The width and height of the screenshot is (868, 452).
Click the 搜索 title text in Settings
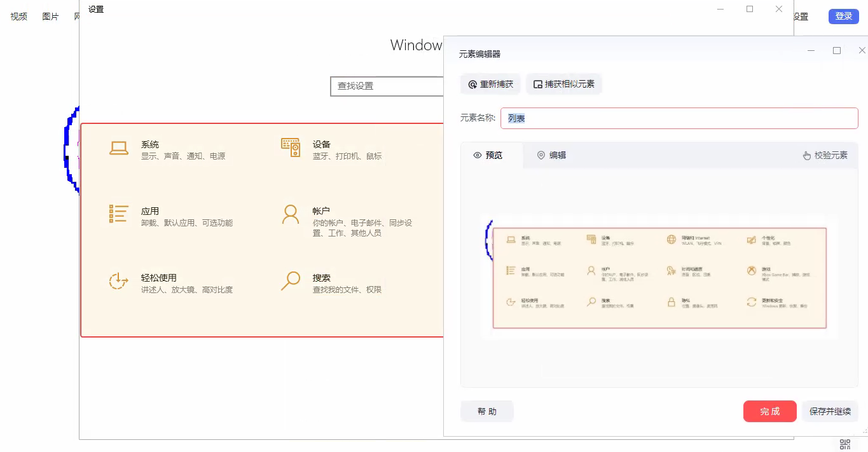coord(322,278)
